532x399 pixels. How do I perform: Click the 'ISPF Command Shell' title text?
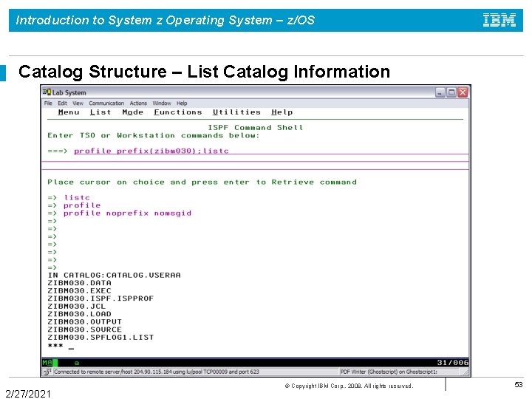[256, 128]
